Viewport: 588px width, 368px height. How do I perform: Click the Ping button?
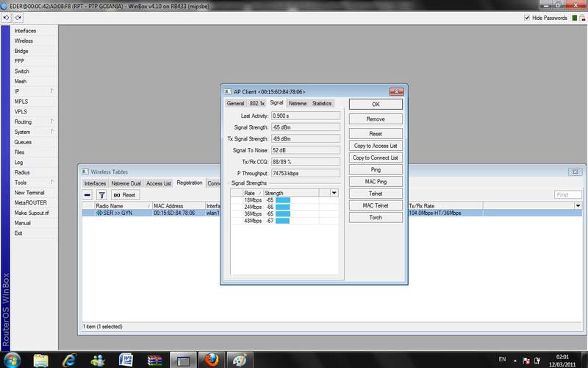376,170
